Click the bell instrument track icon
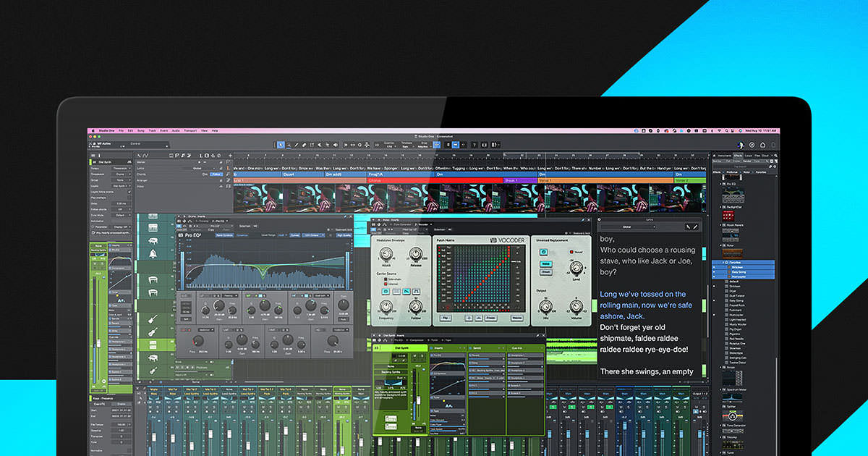Image resolution: width=868 pixels, height=456 pixels. coord(154,255)
